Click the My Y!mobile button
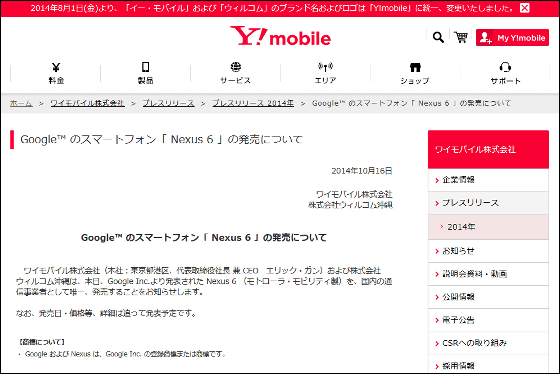Screen dimensions: 560x374 point(512,38)
